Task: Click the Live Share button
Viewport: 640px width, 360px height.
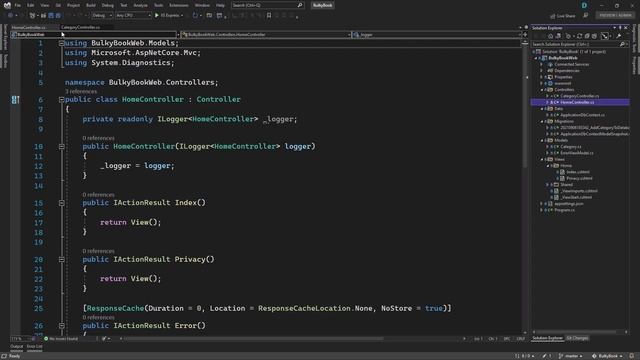Action: (x=562, y=16)
